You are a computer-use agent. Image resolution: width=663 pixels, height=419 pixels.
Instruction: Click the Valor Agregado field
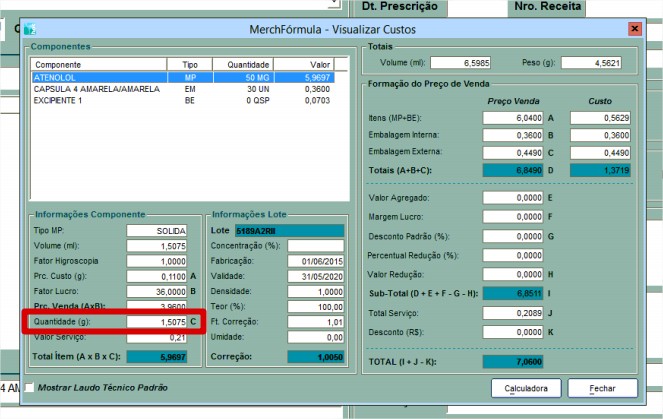[513, 197]
